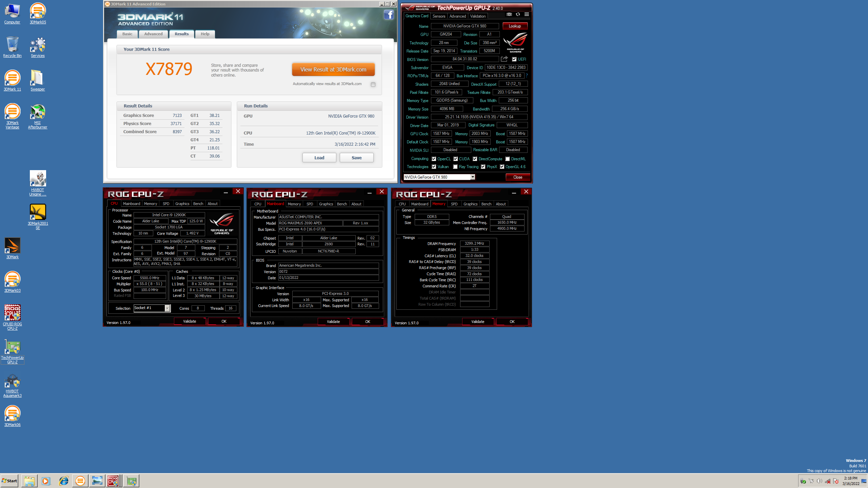Toggle the PhysX checkbox
Viewport: 868px width, 488px height.
pyautogui.click(x=483, y=167)
